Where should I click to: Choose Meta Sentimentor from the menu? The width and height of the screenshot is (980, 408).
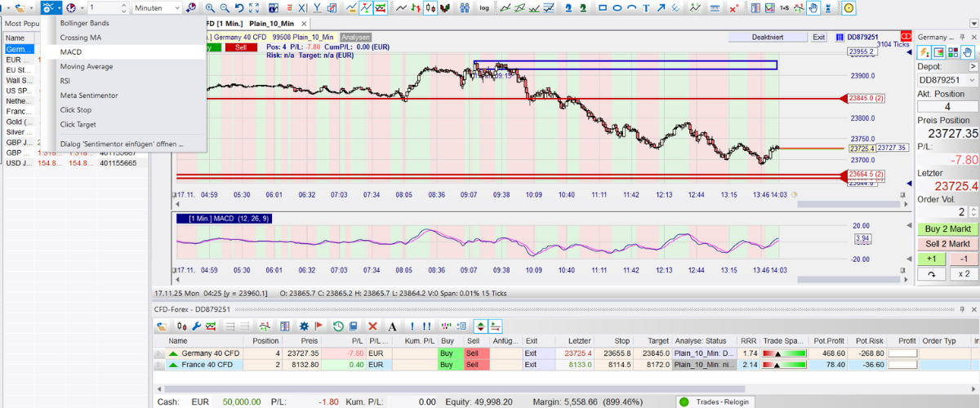click(x=89, y=95)
